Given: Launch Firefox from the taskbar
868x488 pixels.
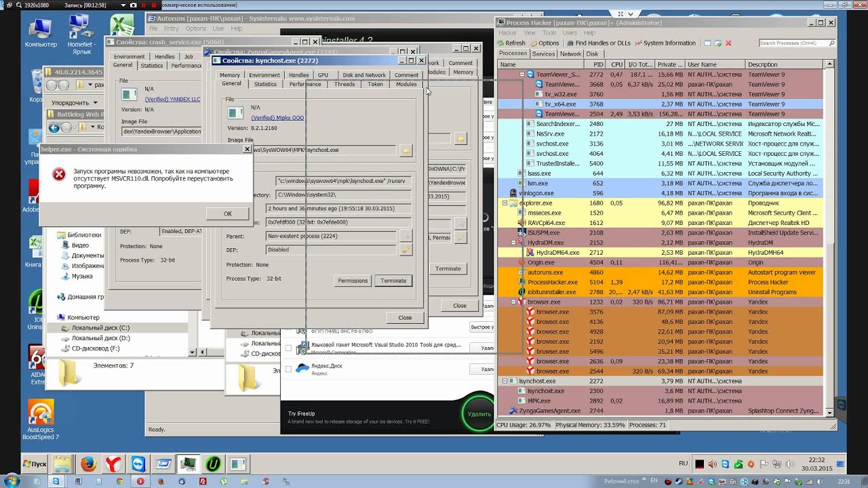Looking at the screenshot, I should coord(87,464).
